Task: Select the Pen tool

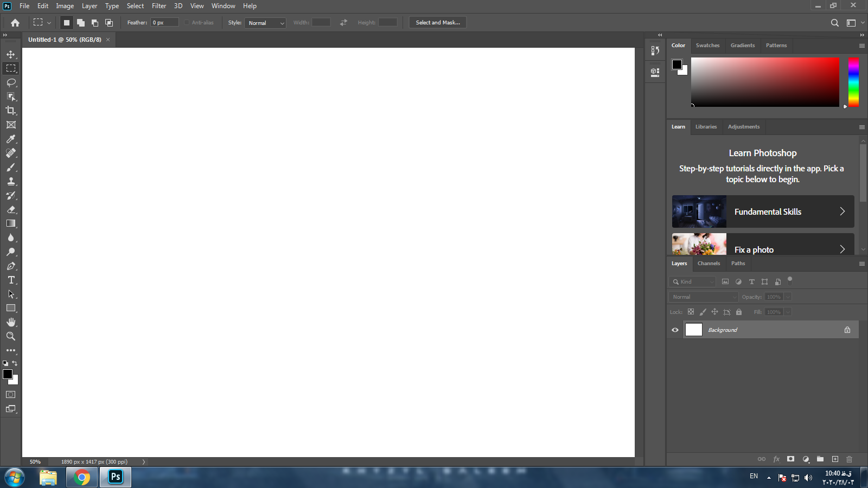Action: pos(11,266)
